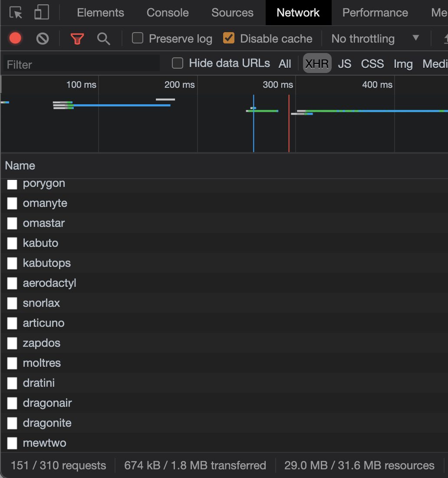Enable the Preserve log checkbox

click(x=138, y=38)
